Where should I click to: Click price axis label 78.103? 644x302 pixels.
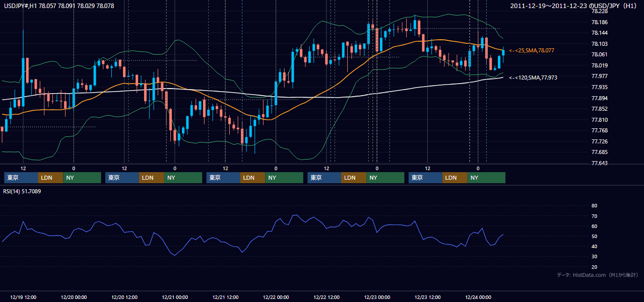pyautogui.click(x=599, y=44)
